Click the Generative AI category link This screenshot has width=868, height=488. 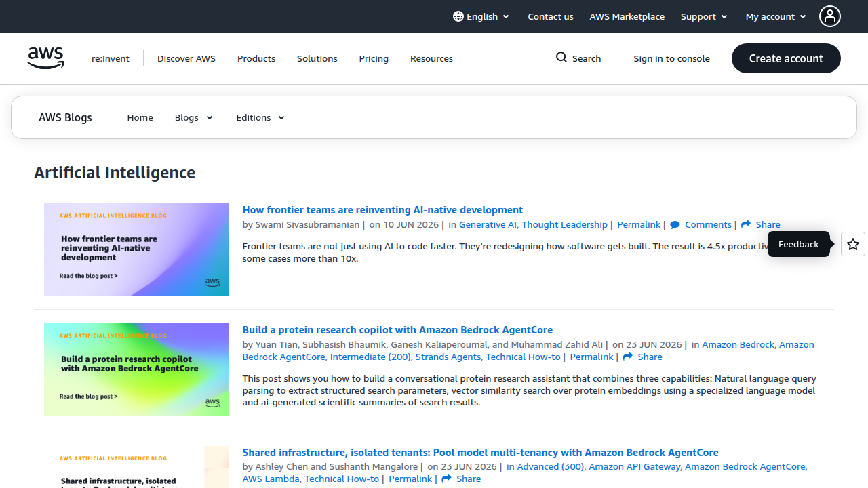coord(488,224)
